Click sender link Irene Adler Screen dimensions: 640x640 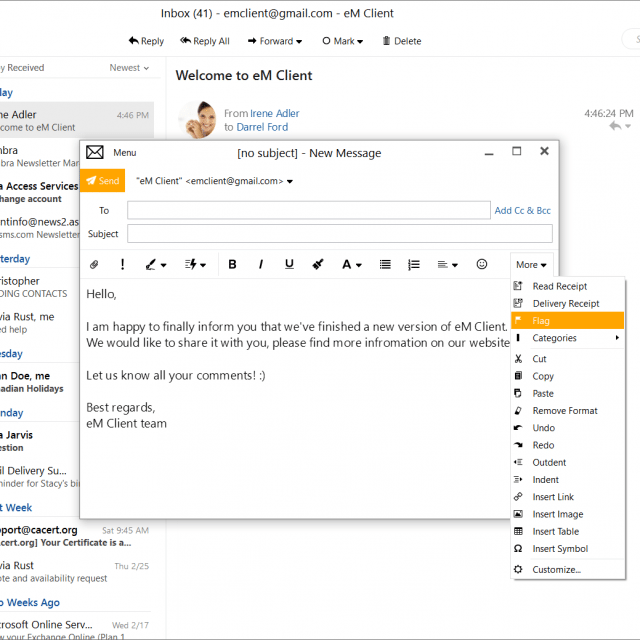tap(274, 113)
